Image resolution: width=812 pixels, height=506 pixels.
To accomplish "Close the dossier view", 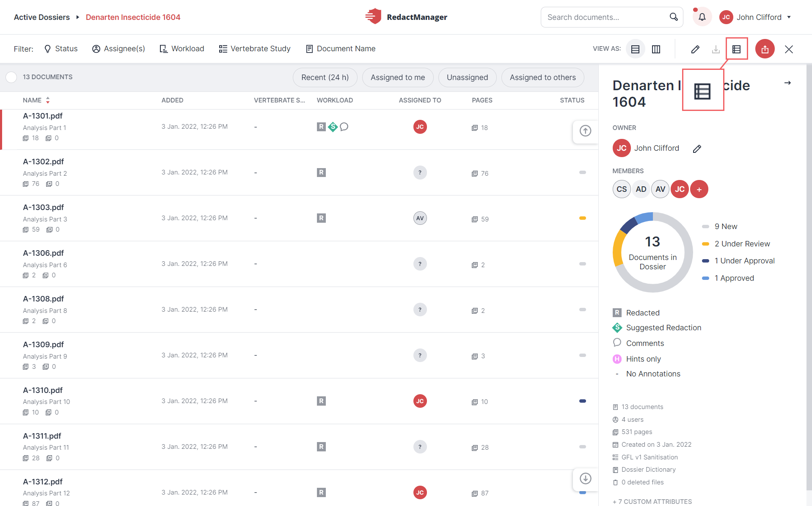I will click(x=789, y=49).
